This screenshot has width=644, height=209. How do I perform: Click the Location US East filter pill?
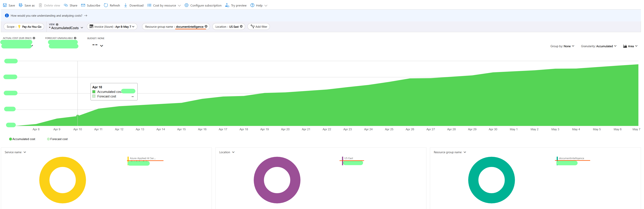228,27
